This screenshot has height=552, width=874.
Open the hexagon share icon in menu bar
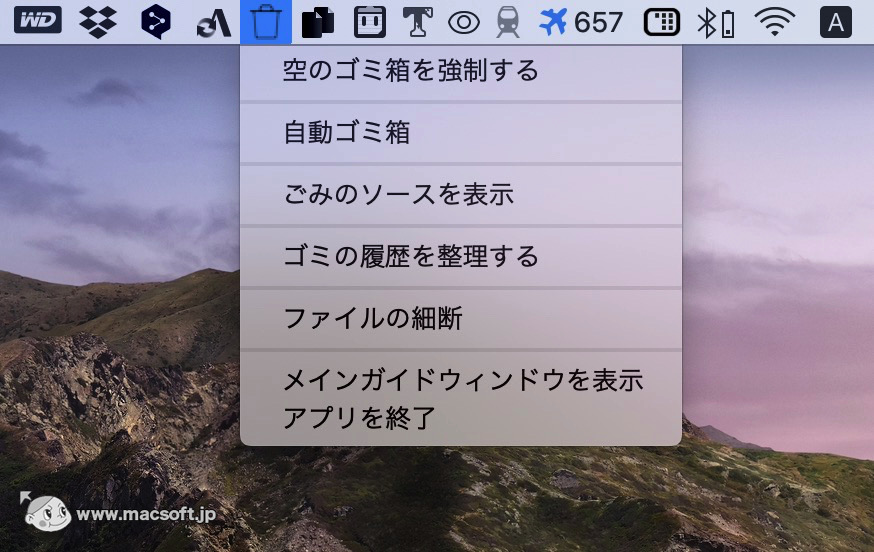156,22
